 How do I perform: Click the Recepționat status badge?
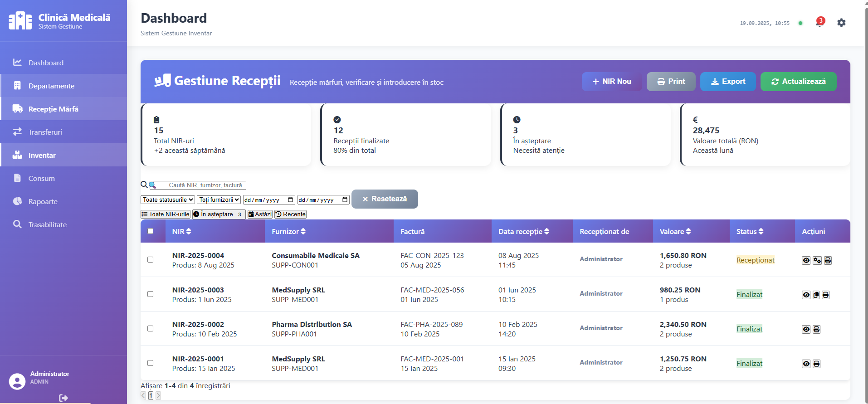755,260
